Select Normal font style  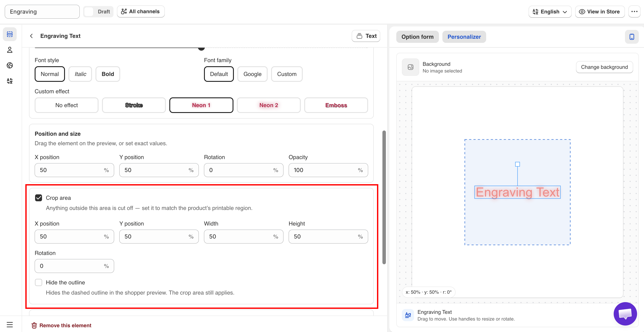click(x=50, y=74)
